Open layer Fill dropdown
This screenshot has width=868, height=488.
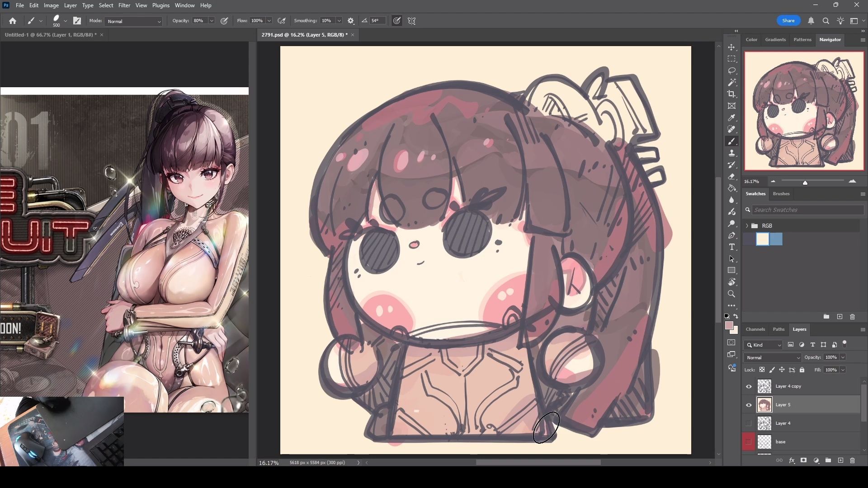(x=843, y=370)
